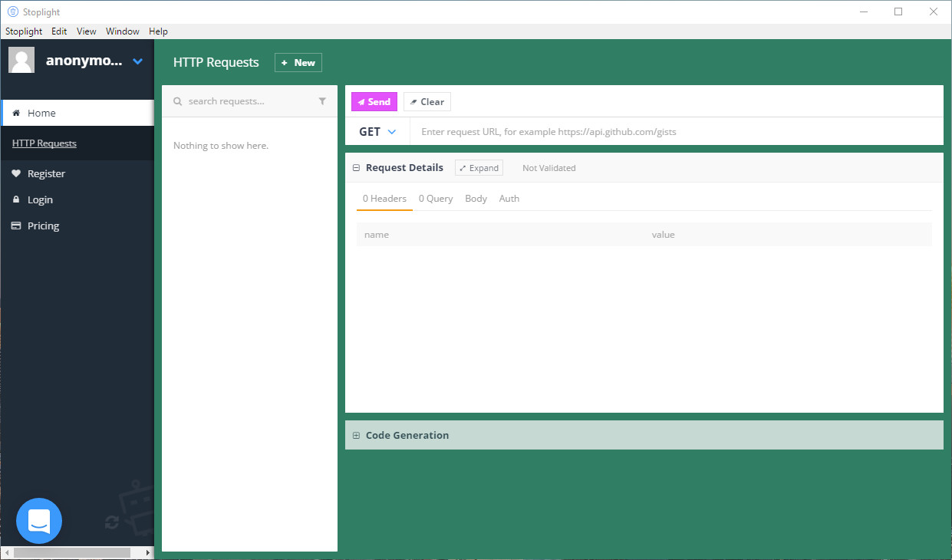Click the 'HTTP Requests' page heading
Screen dimensions: 952x560
(216, 63)
